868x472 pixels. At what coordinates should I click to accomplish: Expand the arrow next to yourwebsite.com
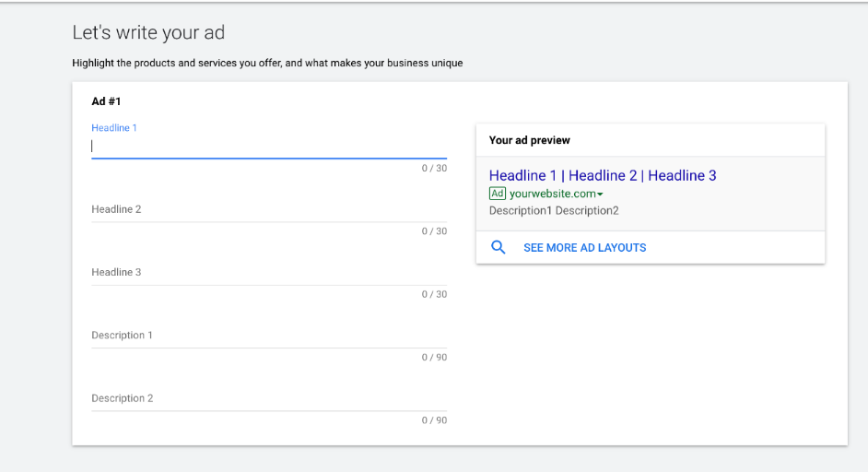600,195
